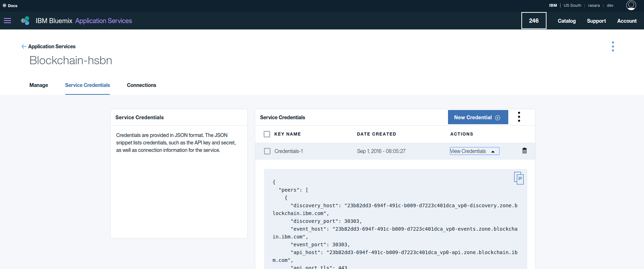The width and height of the screenshot is (644, 269).
Task: Click the "discovery_port": 30303 line
Action: pos(326,221)
